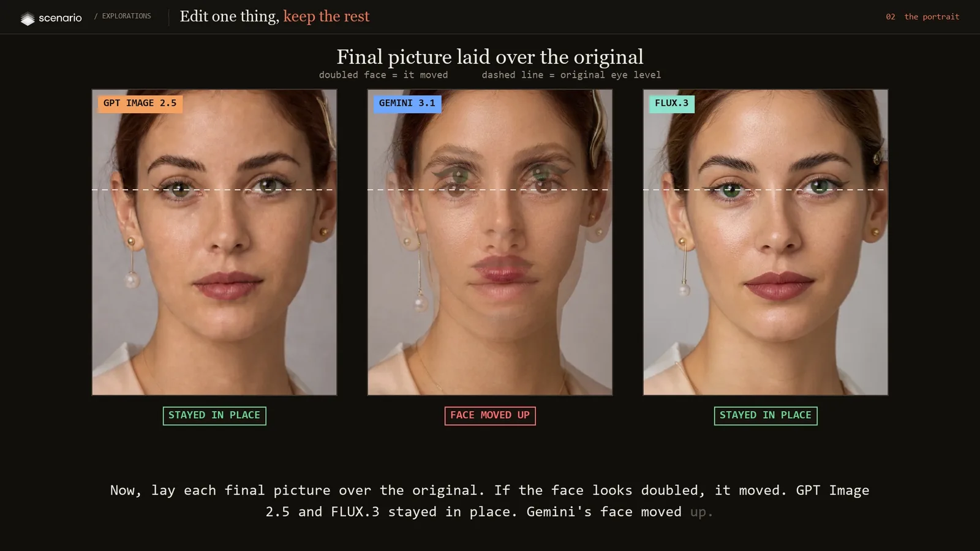Image resolution: width=980 pixels, height=551 pixels.
Task: Click the heading 'Final picture laid over the original'
Action: click(490, 57)
